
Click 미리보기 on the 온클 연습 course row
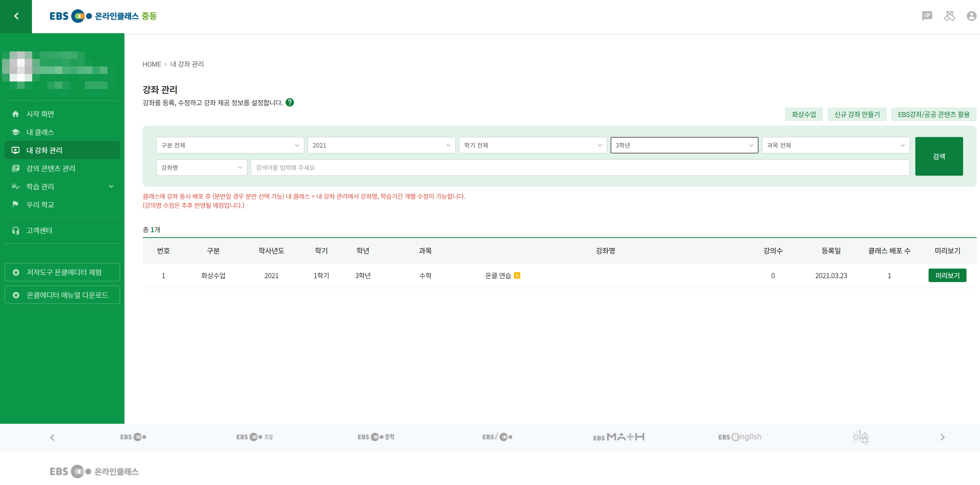click(947, 275)
